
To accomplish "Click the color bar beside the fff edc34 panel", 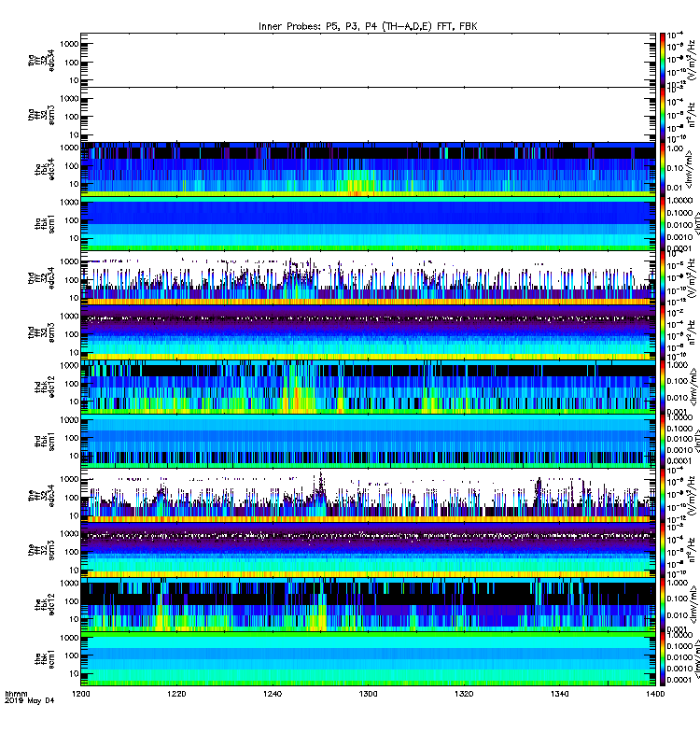I will coord(663,496).
